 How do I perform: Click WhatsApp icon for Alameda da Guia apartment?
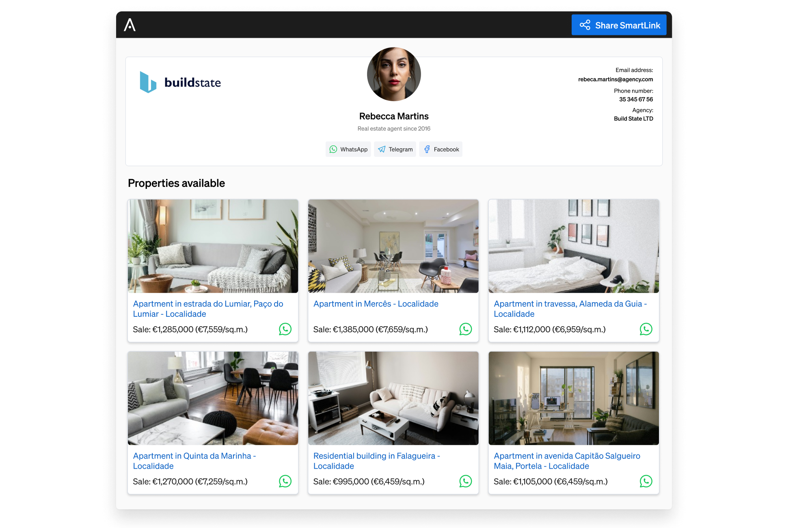point(646,329)
